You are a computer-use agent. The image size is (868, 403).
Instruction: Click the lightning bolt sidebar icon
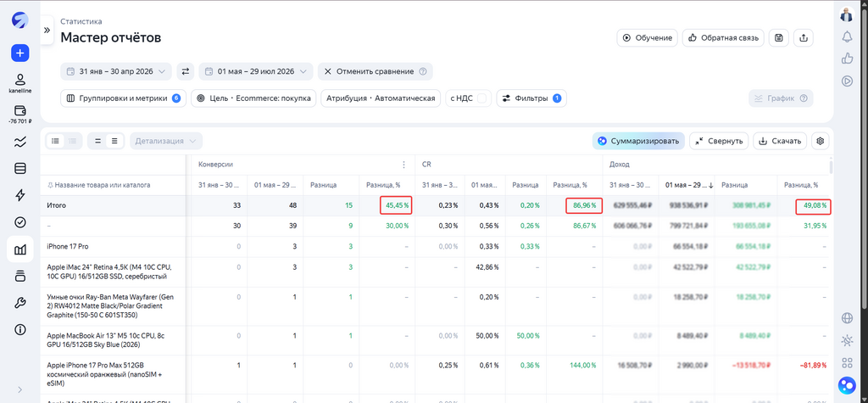[20, 194]
